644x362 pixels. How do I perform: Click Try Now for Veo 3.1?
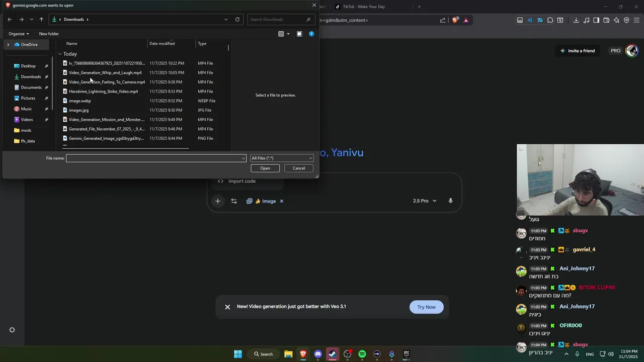427,307
